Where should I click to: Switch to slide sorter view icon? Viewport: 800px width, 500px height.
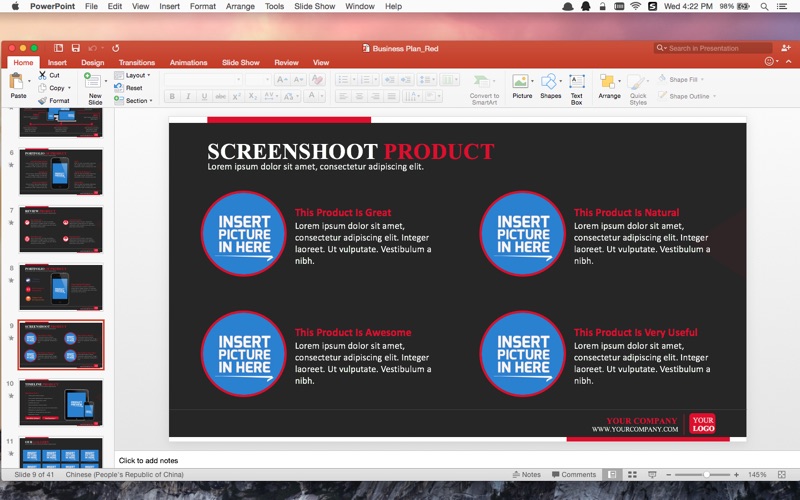632,474
